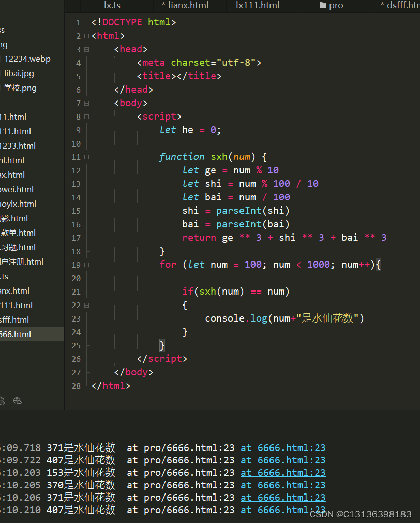
Task: Open the link in the 09.722 console row
Action: [283, 460]
